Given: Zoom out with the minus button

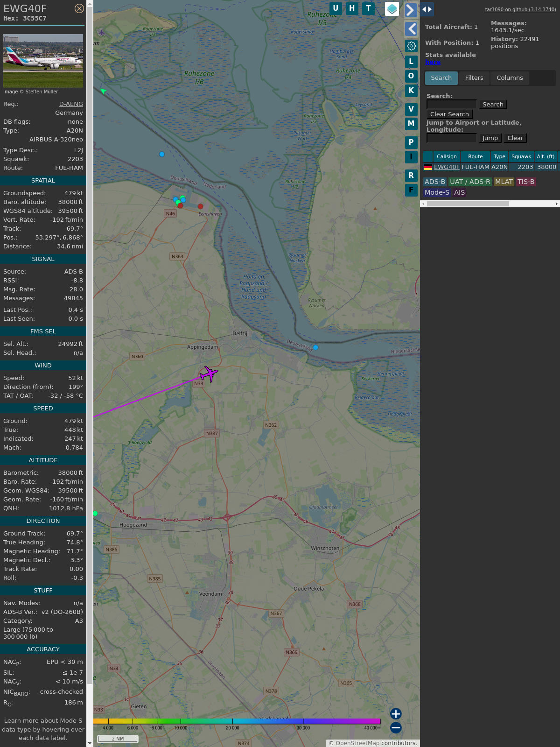Looking at the screenshot, I should 396,727.
